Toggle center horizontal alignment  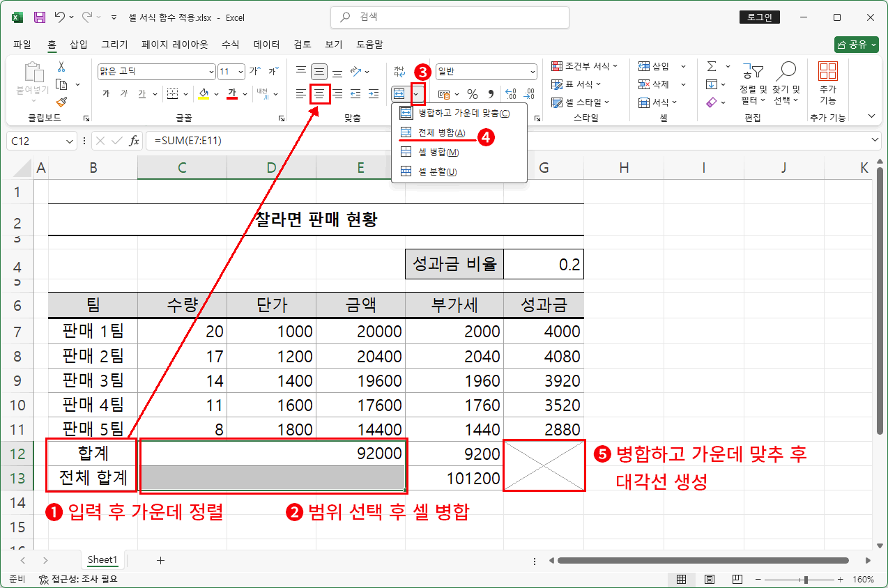(x=319, y=93)
